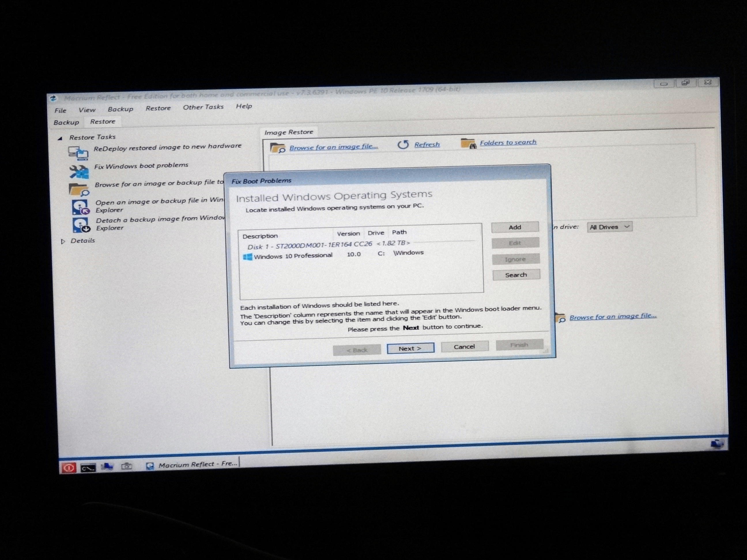Click the Search button in the dialog
747x560 pixels.
pos(516,275)
